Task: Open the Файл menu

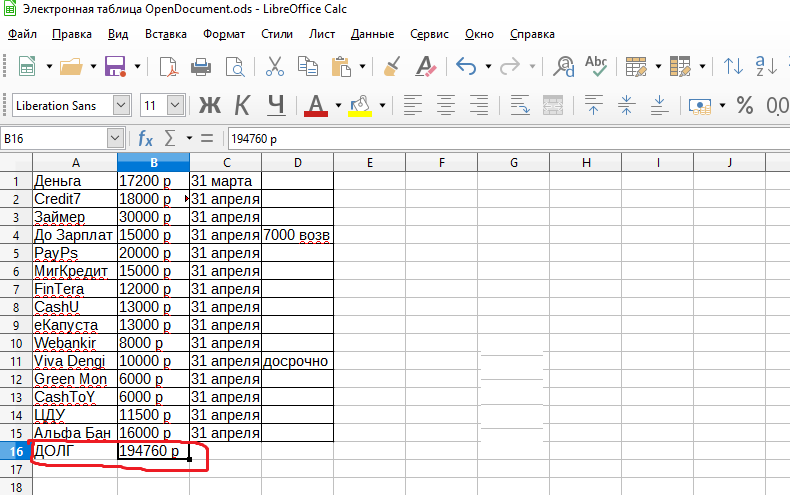Action: click(22, 34)
